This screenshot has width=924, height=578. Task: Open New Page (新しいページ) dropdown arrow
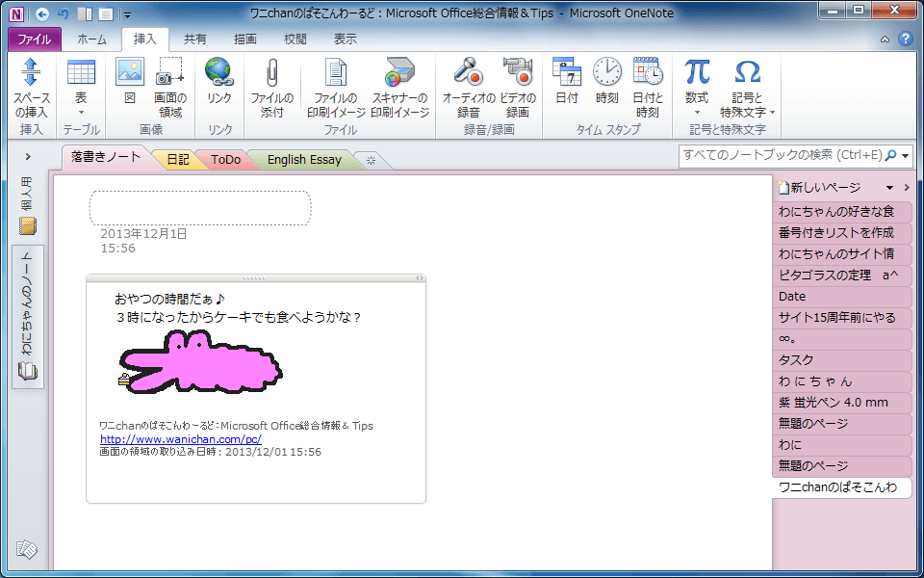click(x=889, y=188)
